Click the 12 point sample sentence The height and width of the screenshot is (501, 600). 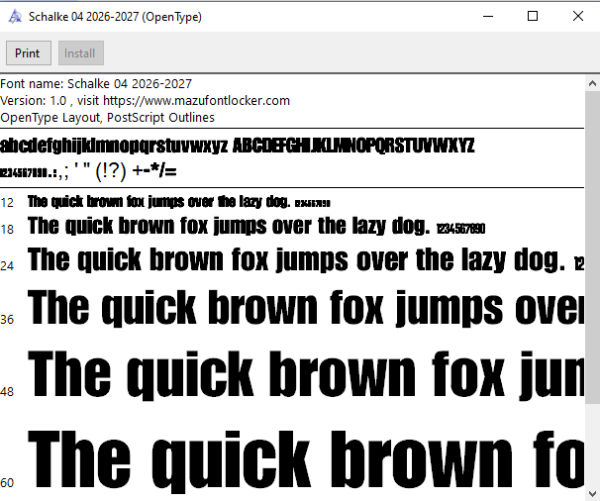pos(179,202)
